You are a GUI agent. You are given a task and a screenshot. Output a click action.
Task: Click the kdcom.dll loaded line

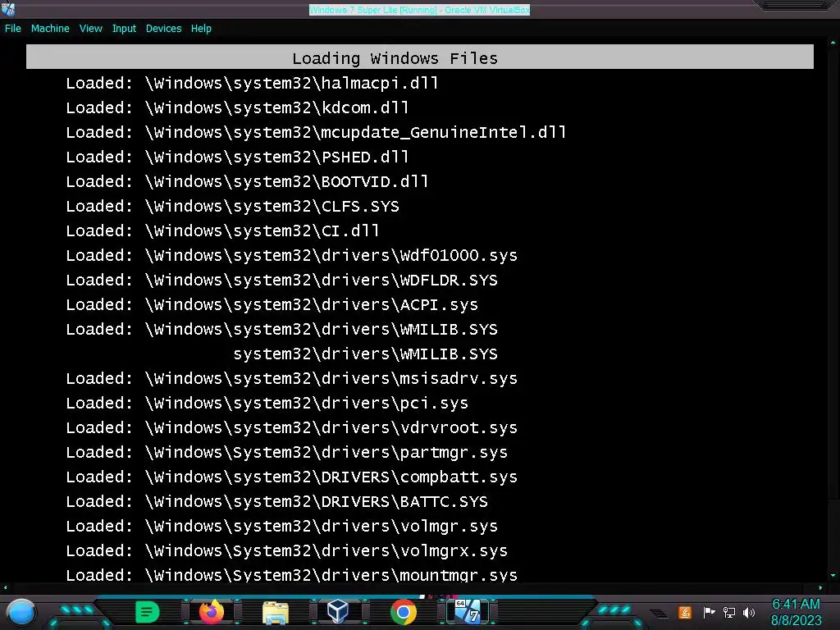[237, 108]
